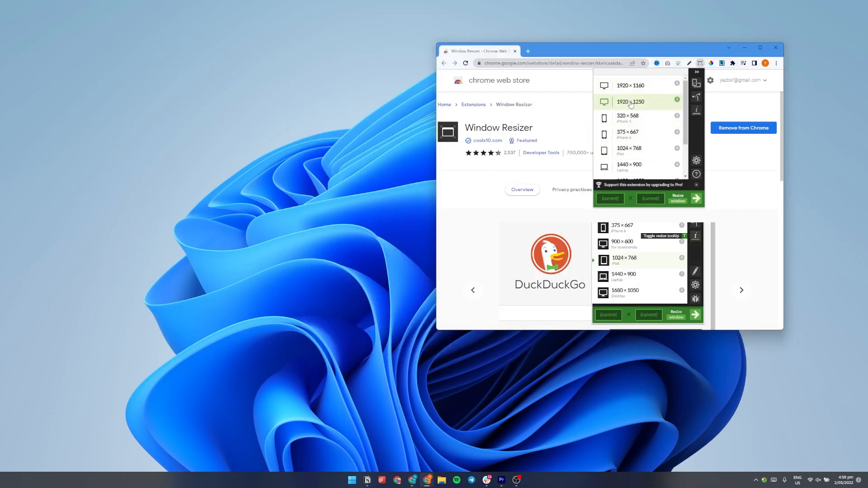Open the Chrome three-dot menu

(776, 63)
